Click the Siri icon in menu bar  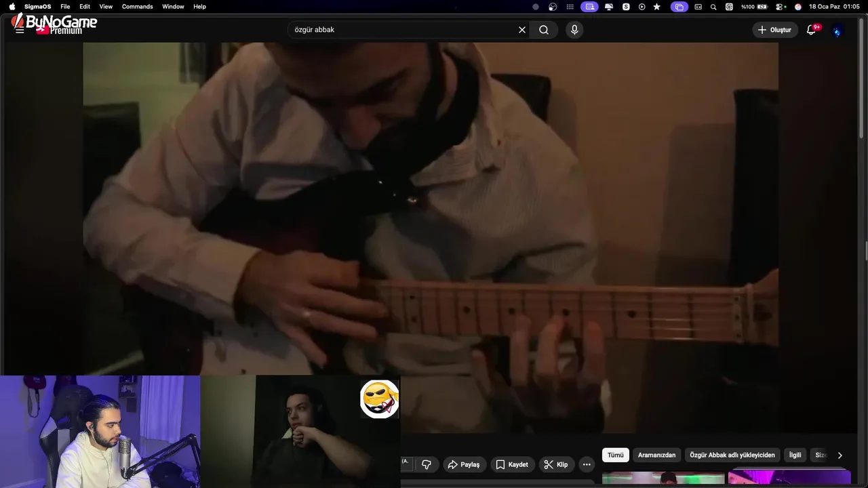pyautogui.click(x=798, y=6)
